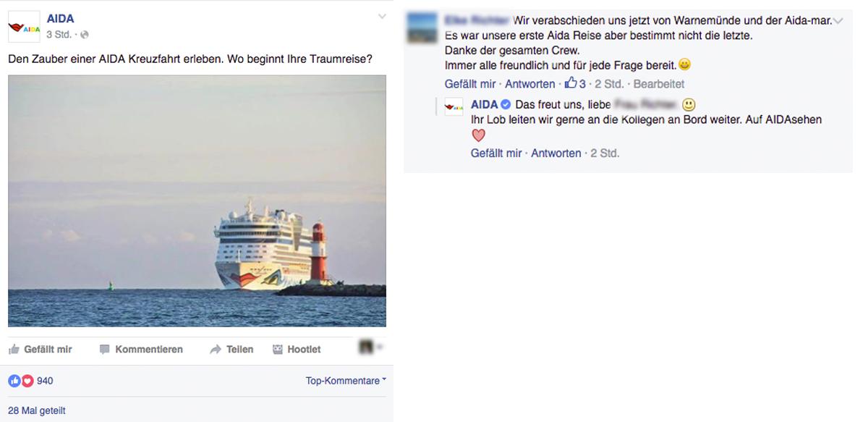
Task: Click the AIDA page logo on the post
Action: tap(24, 27)
